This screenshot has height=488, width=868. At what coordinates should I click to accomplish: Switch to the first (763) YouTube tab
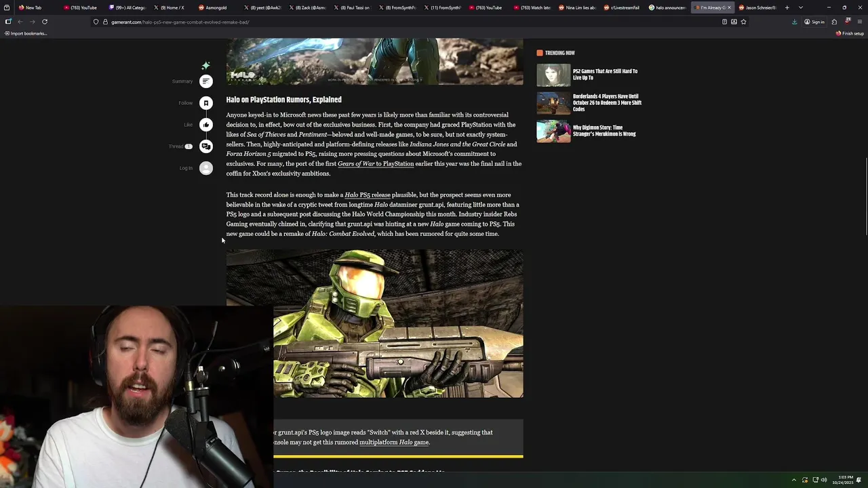pyautogui.click(x=81, y=7)
